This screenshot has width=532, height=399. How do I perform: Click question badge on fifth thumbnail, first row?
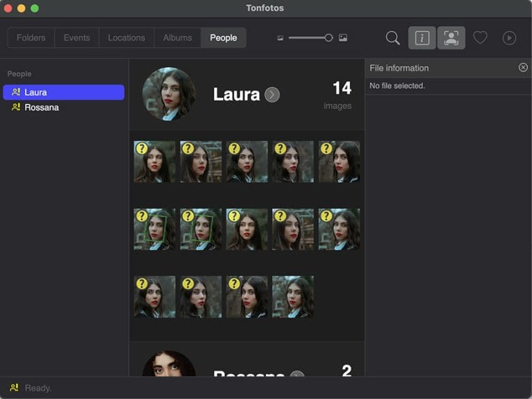tap(326, 148)
